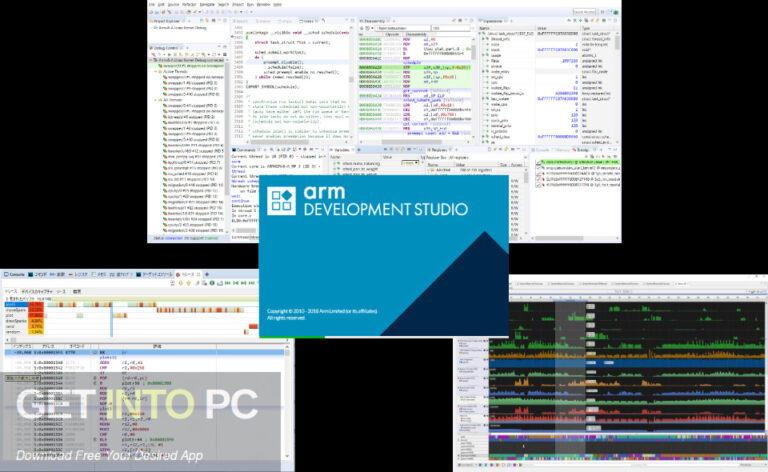This screenshot has width=768, height=472.
Task: Toggle the fifth breakpoint checkbox
Action: [x=539, y=186]
